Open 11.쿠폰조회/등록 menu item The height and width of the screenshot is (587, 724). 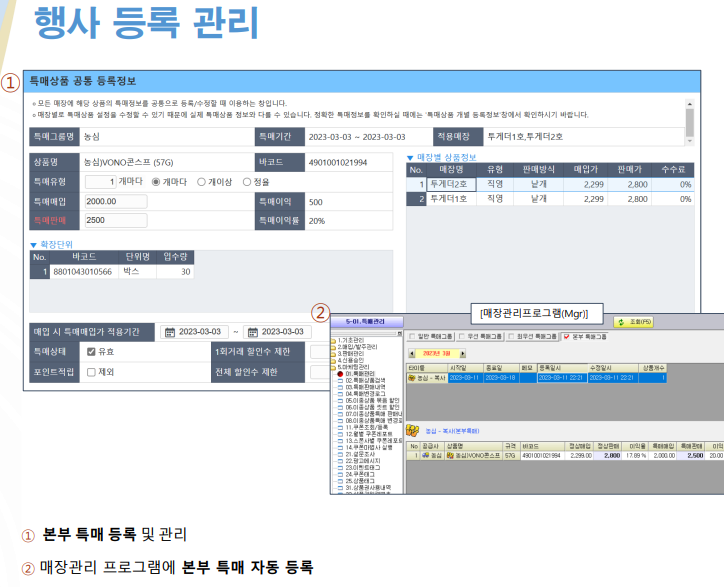pos(367,428)
